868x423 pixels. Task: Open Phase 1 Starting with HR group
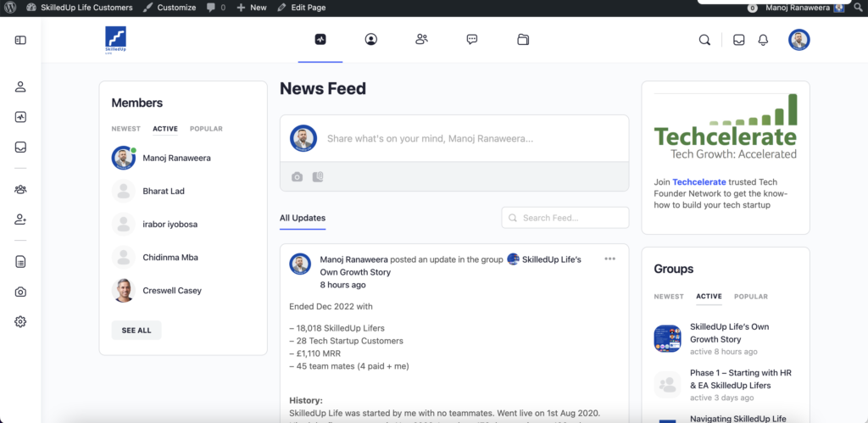tap(741, 379)
